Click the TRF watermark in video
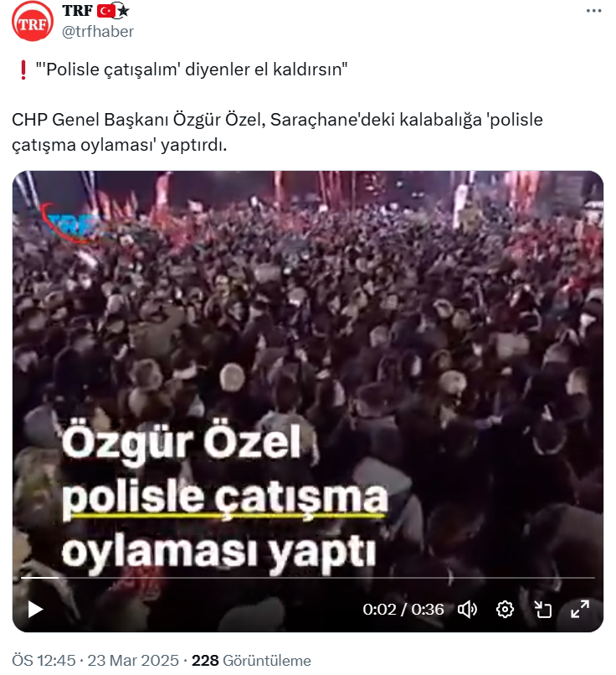 click(71, 224)
